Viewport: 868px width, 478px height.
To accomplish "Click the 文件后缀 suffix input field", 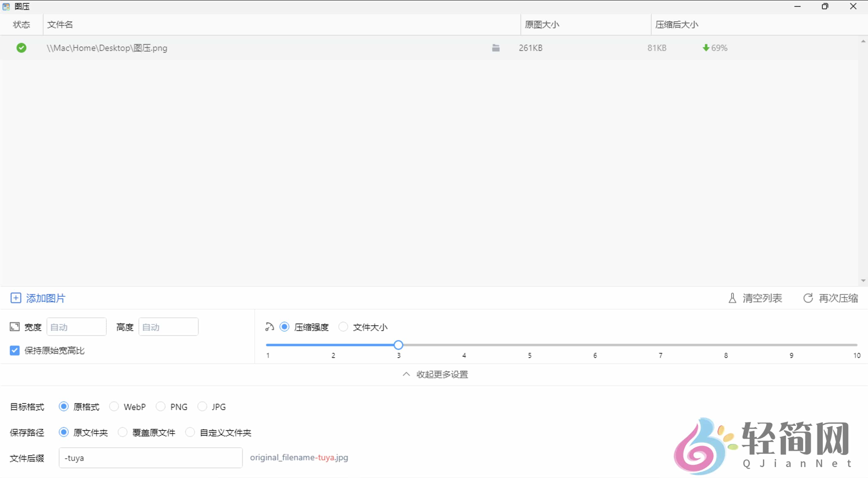I will pyautogui.click(x=150, y=457).
